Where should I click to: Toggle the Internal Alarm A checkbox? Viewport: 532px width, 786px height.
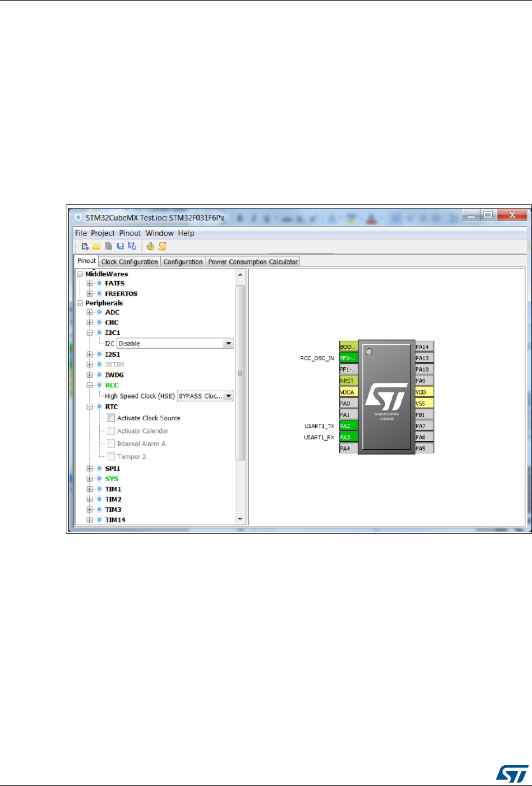(111, 444)
